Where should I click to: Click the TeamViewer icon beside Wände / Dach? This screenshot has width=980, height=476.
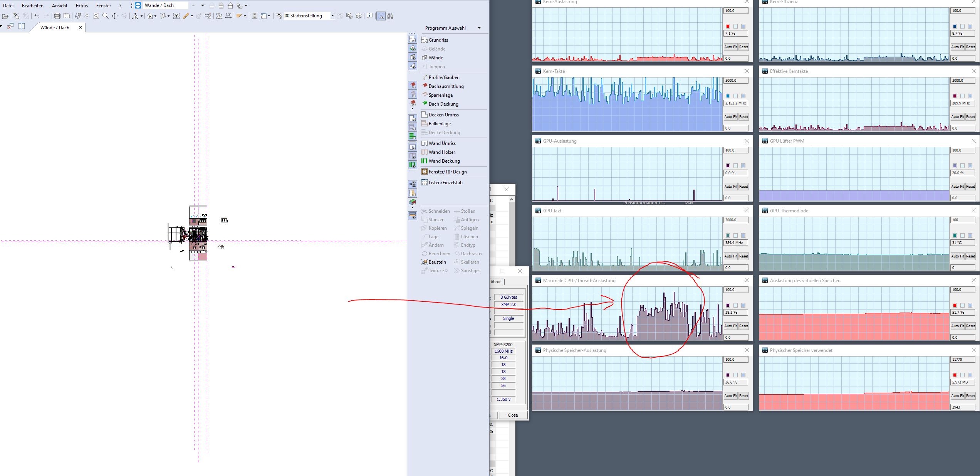coord(138,5)
